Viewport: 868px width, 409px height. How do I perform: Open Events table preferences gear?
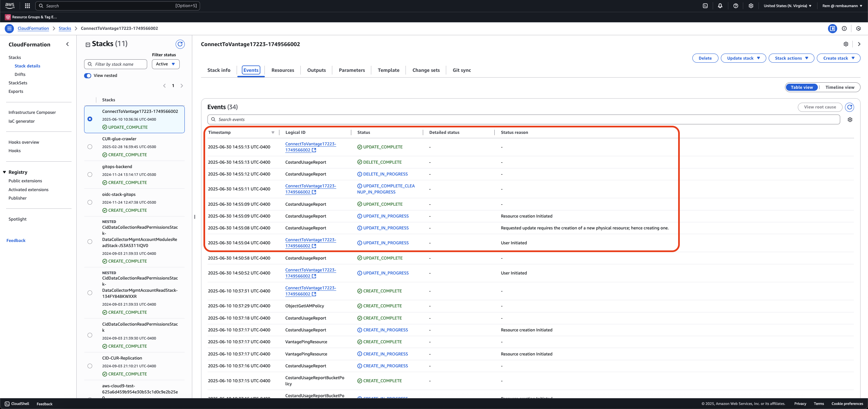850,120
